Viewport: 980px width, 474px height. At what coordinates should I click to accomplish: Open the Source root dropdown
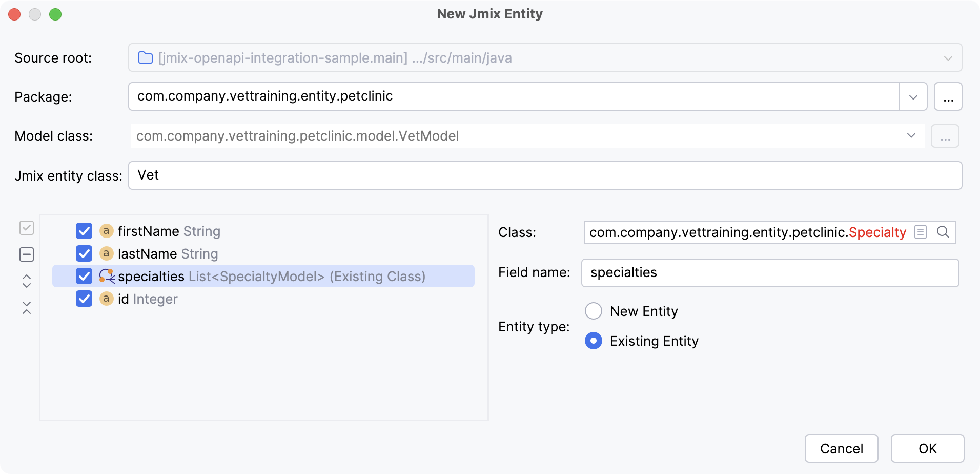[948, 58]
